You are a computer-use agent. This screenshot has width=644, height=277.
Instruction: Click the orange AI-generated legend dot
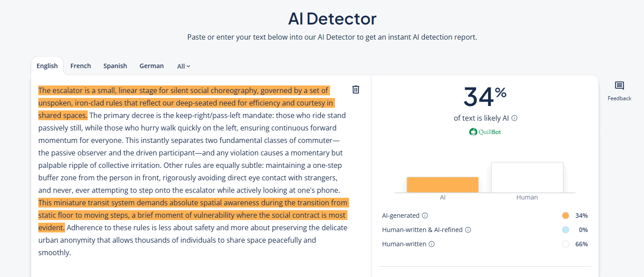pos(566,216)
